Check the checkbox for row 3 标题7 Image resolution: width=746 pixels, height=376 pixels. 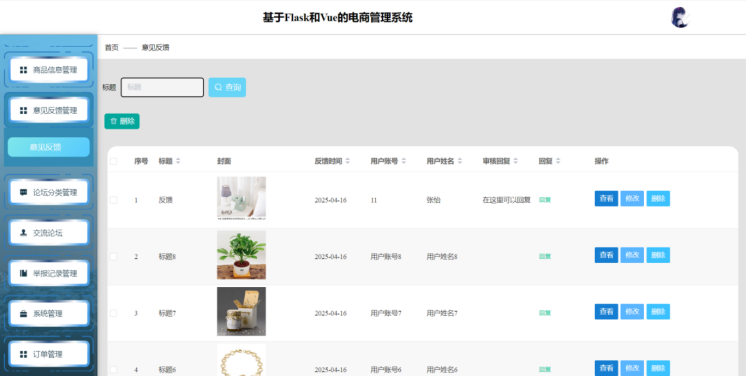pos(113,313)
